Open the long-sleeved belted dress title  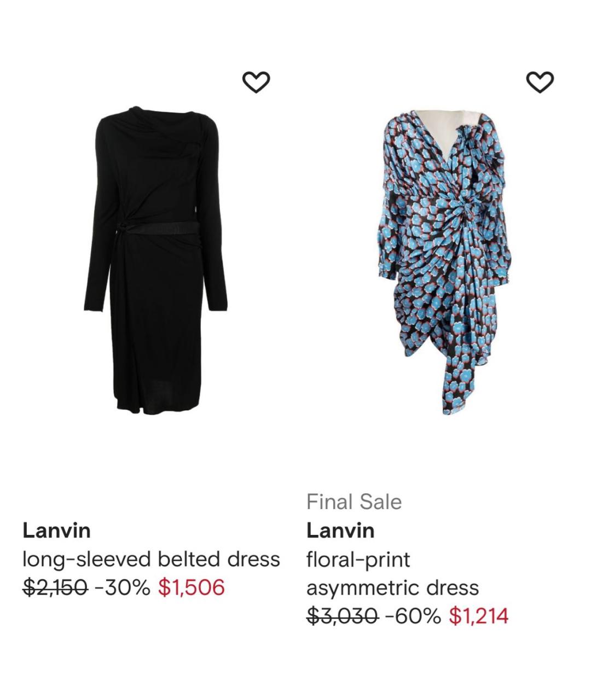coord(151,559)
